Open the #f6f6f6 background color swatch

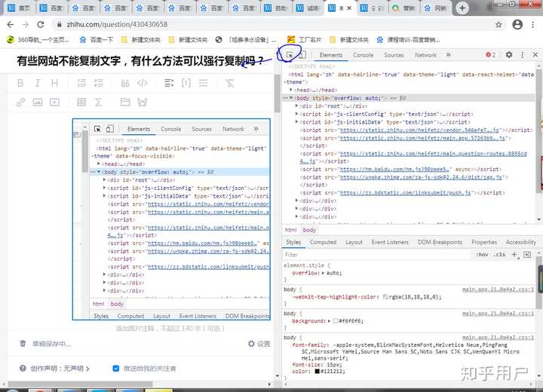(x=335, y=321)
